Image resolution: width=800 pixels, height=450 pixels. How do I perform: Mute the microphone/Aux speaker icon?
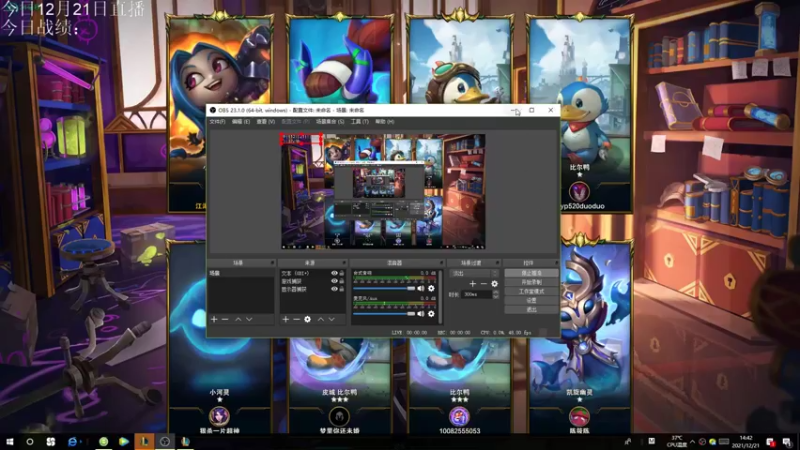point(421,314)
